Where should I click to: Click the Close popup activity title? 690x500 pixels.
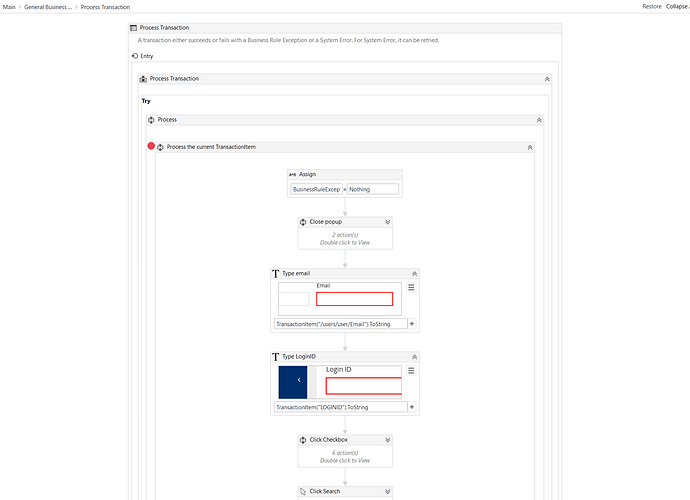[x=326, y=222]
